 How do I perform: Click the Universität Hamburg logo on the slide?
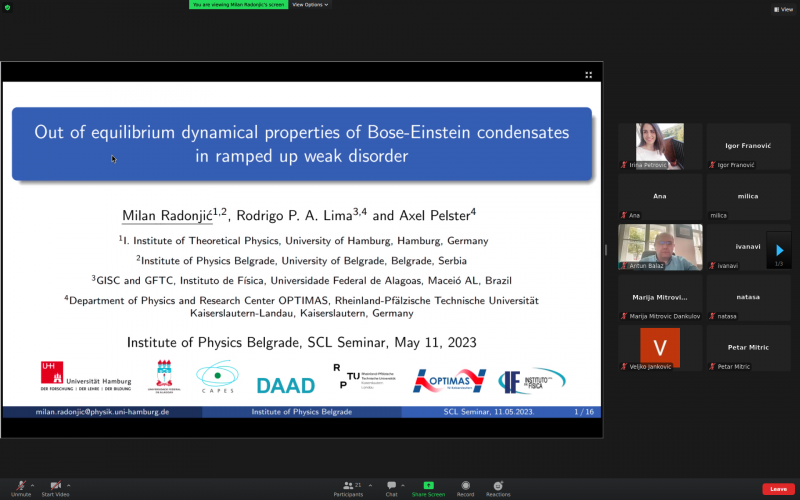click(86, 377)
